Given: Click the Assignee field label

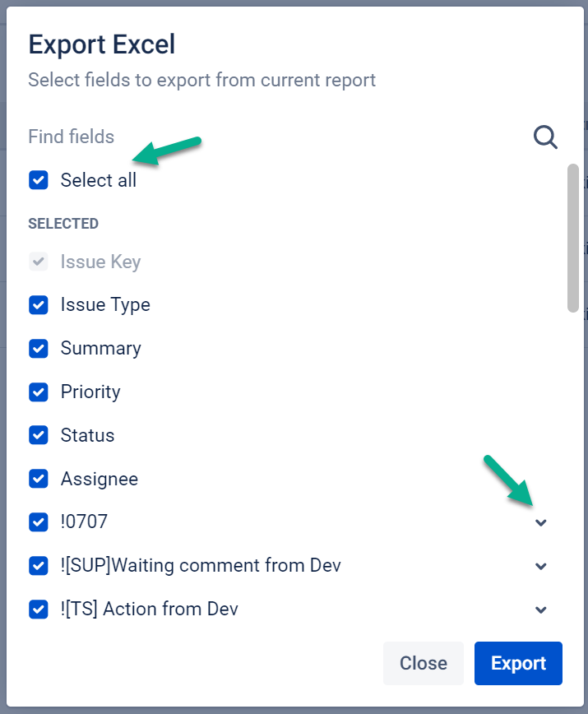Looking at the screenshot, I should click(99, 479).
